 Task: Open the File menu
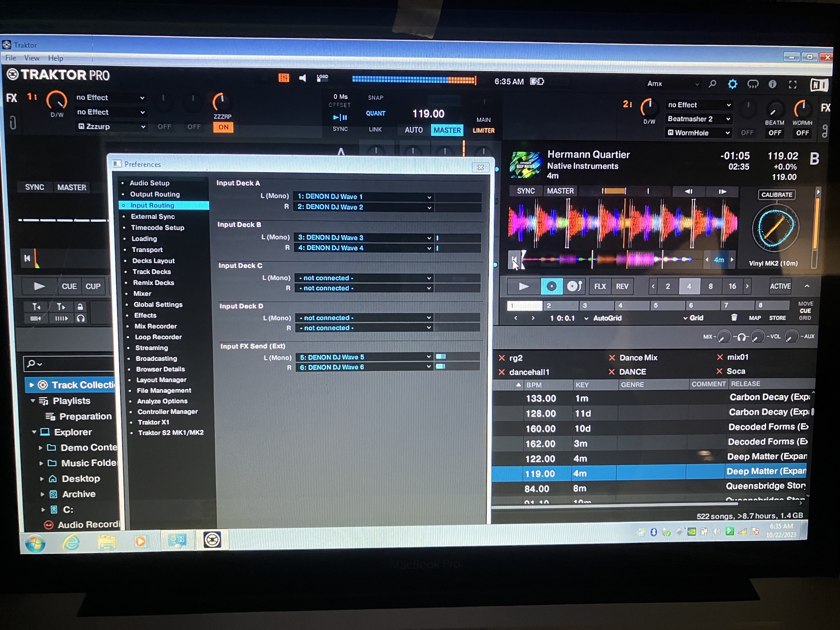(x=10, y=58)
